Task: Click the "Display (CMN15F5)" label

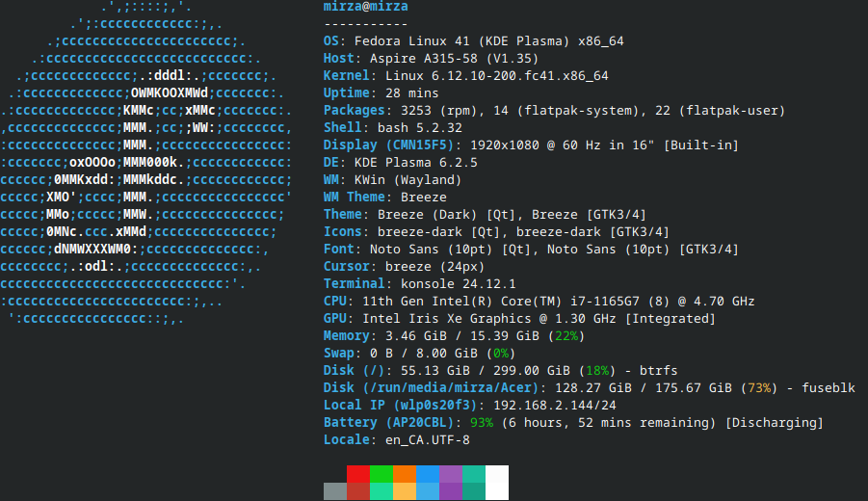Action: (x=388, y=145)
